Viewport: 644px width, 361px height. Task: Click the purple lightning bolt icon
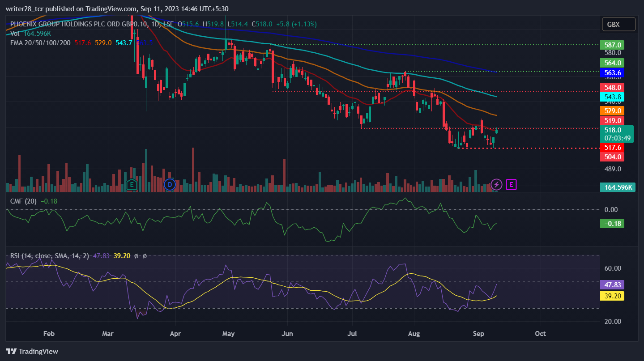tap(496, 184)
